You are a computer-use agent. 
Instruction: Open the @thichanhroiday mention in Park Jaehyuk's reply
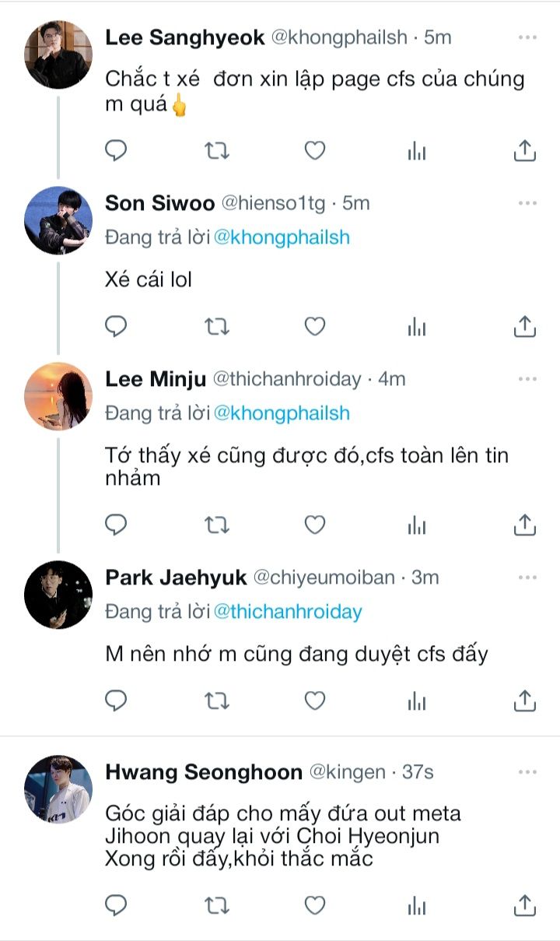pos(288,612)
